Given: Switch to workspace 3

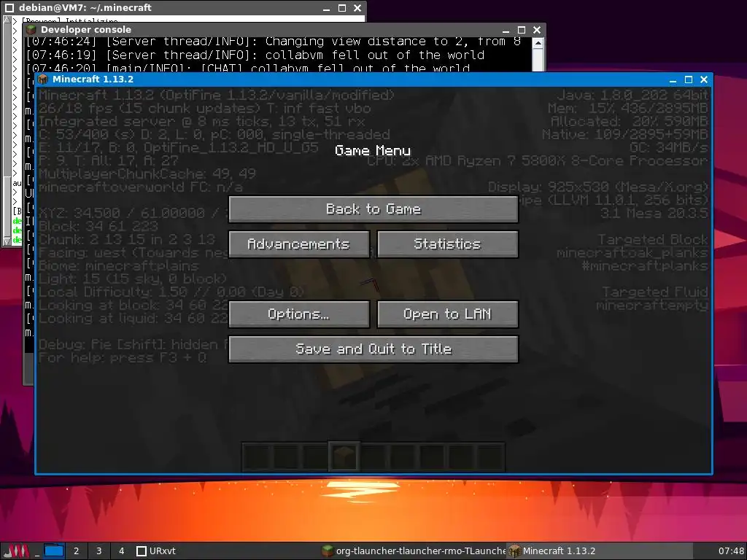Looking at the screenshot, I should pos(99,551).
